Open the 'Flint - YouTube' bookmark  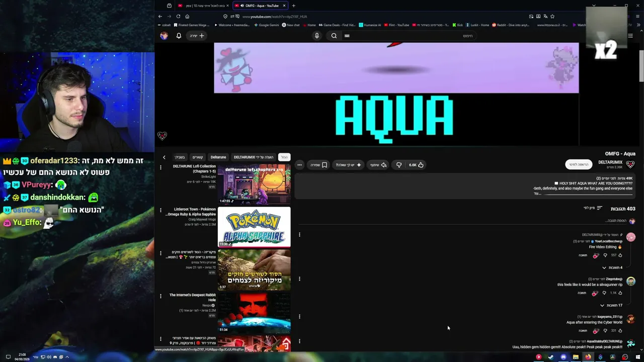pos(397,25)
